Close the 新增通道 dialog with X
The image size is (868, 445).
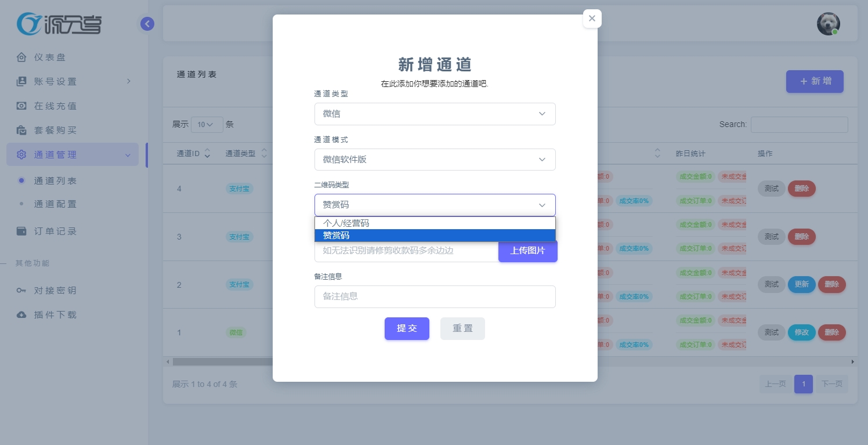[x=592, y=19]
